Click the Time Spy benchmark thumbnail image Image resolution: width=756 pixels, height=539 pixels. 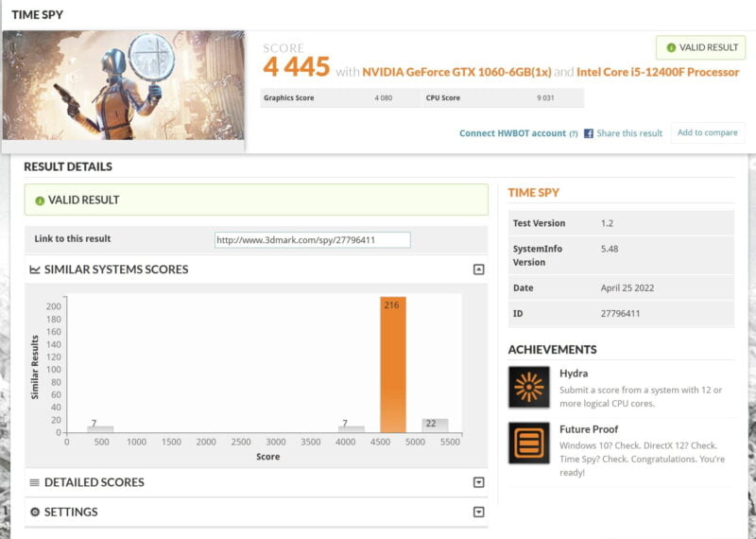124,86
